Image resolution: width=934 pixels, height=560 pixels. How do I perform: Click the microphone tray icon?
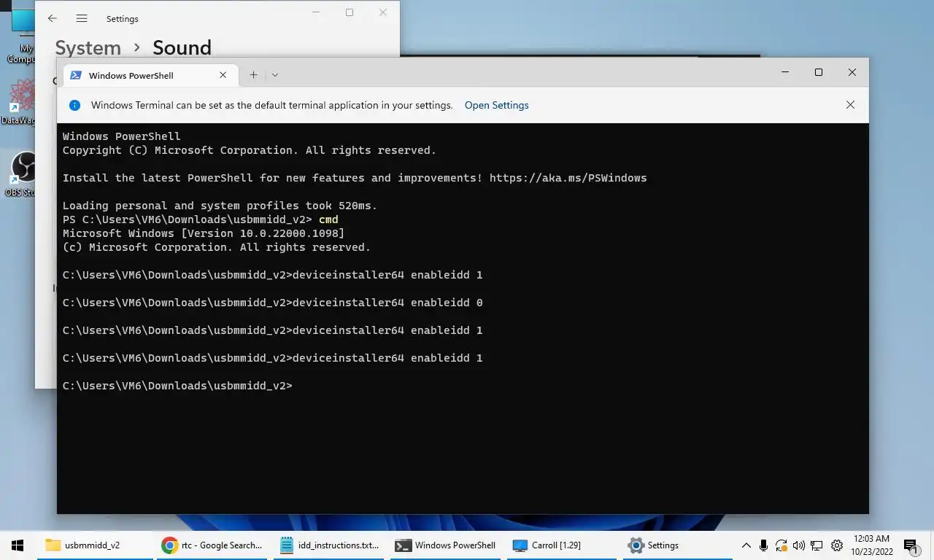[x=763, y=545]
